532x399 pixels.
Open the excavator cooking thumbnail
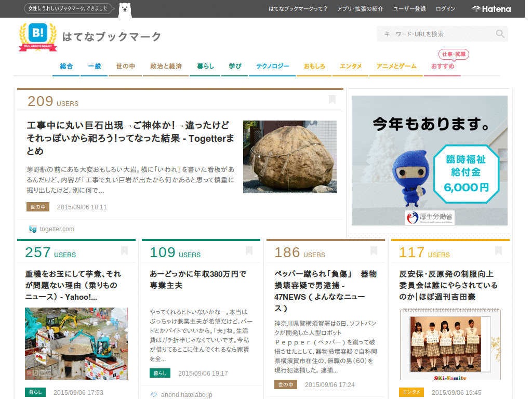tap(76, 344)
